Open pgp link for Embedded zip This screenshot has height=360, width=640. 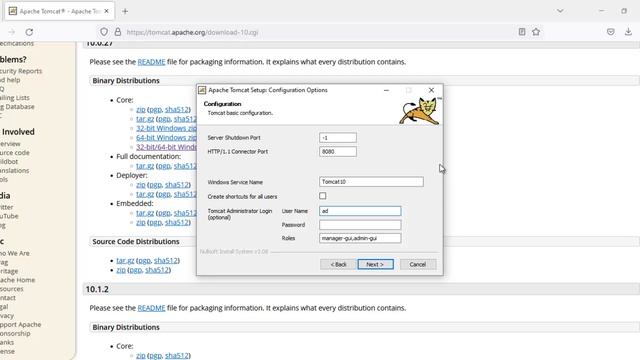pyautogui.click(x=155, y=222)
